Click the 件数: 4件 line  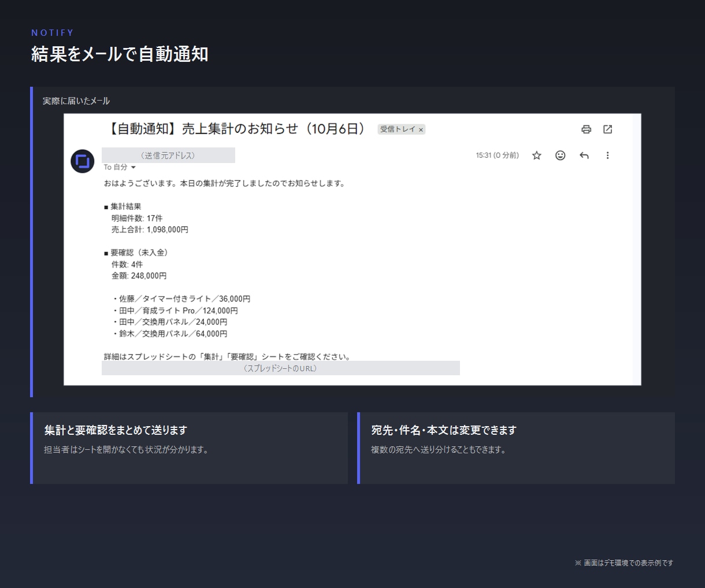127,264
